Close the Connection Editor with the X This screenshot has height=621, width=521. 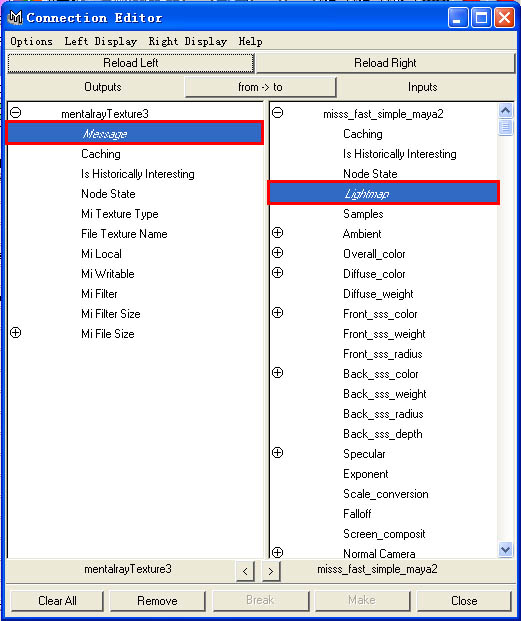click(504, 18)
